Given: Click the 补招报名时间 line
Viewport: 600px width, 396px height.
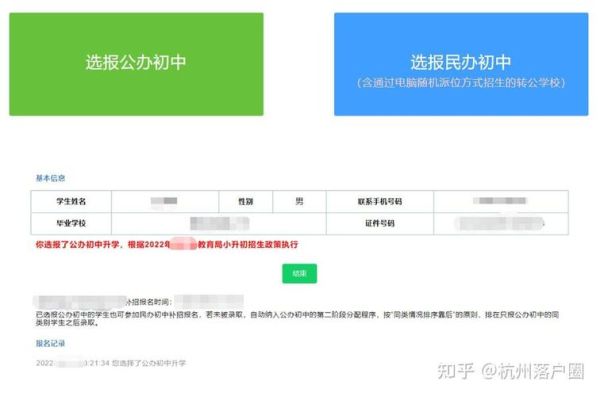Looking at the screenshot, I should 140,302.
